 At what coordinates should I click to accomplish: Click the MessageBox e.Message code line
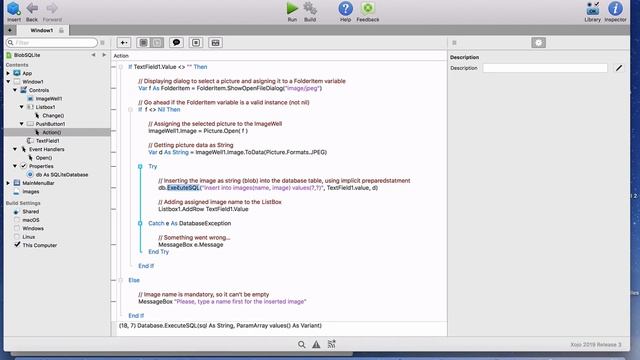coord(191,245)
